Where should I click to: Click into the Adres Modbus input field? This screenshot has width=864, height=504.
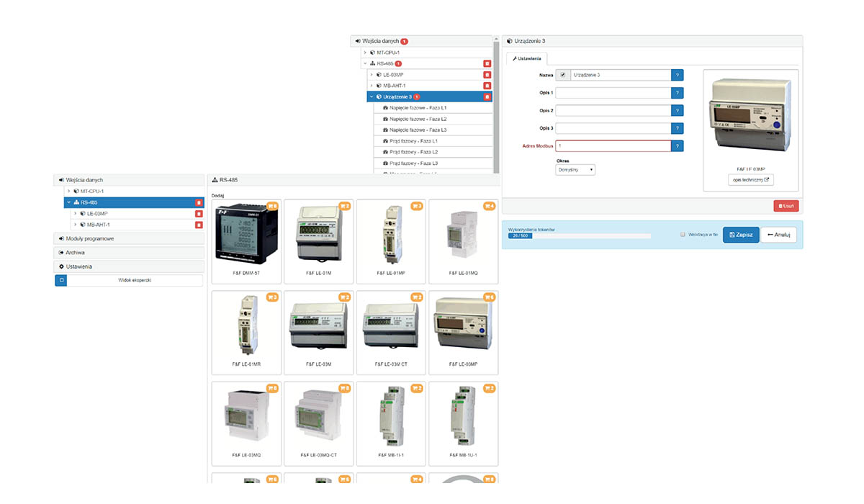click(x=612, y=146)
